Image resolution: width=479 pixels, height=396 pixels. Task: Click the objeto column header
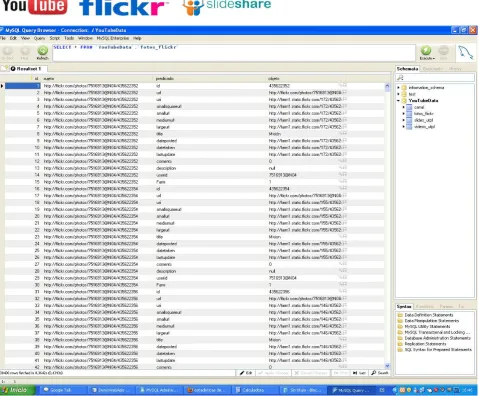click(307, 79)
